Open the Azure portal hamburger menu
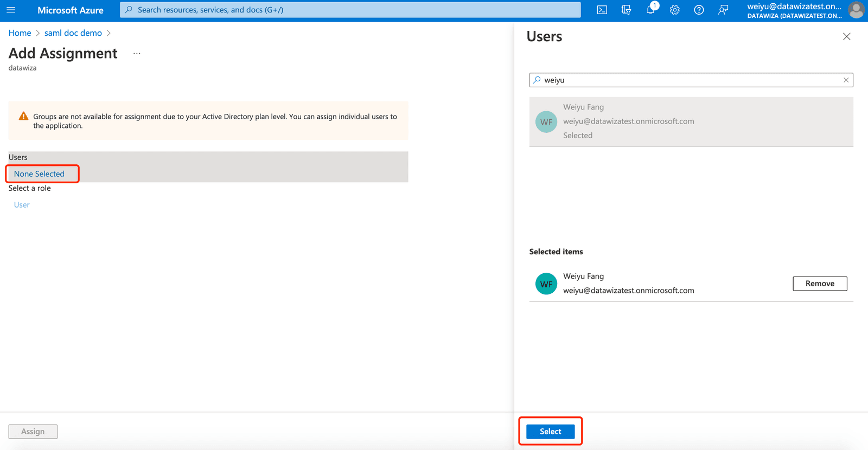 [11, 10]
